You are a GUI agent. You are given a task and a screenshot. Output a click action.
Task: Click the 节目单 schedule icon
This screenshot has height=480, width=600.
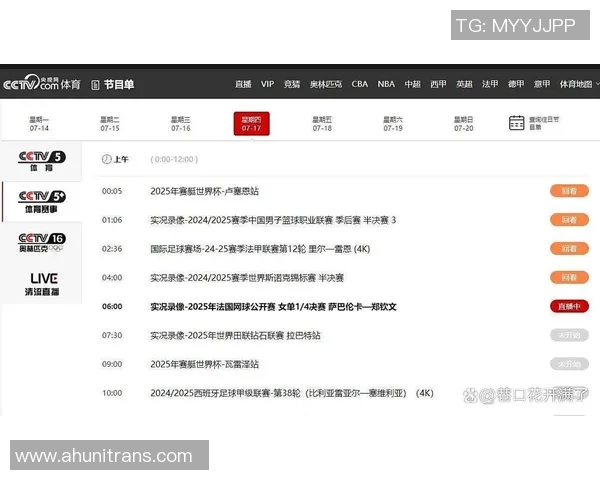pyautogui.click(x=95, y=85)
